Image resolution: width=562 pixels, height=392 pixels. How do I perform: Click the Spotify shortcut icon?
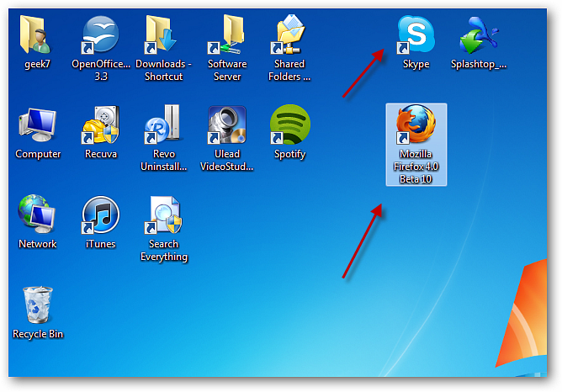click(289, 124)
